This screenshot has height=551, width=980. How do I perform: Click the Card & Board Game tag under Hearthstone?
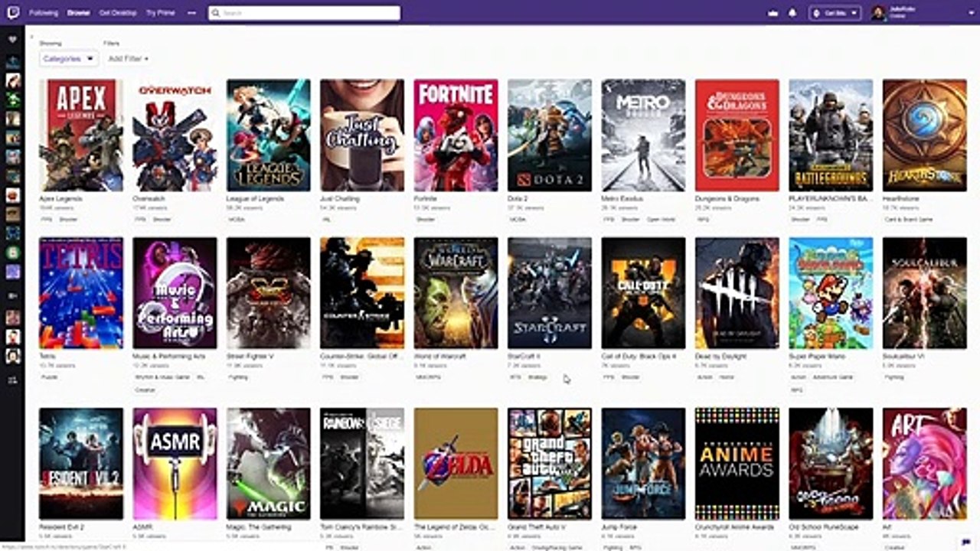click(x=907, y=220)
